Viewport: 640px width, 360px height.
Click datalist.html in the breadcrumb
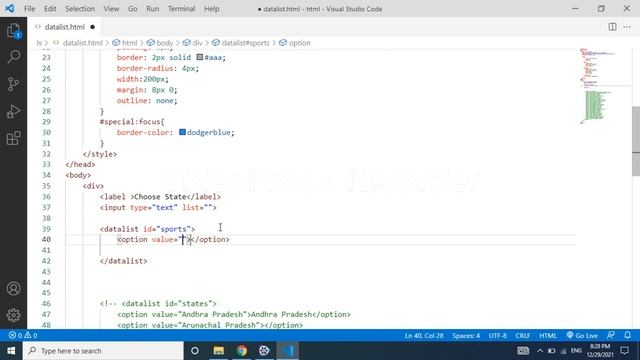(82, 43)
